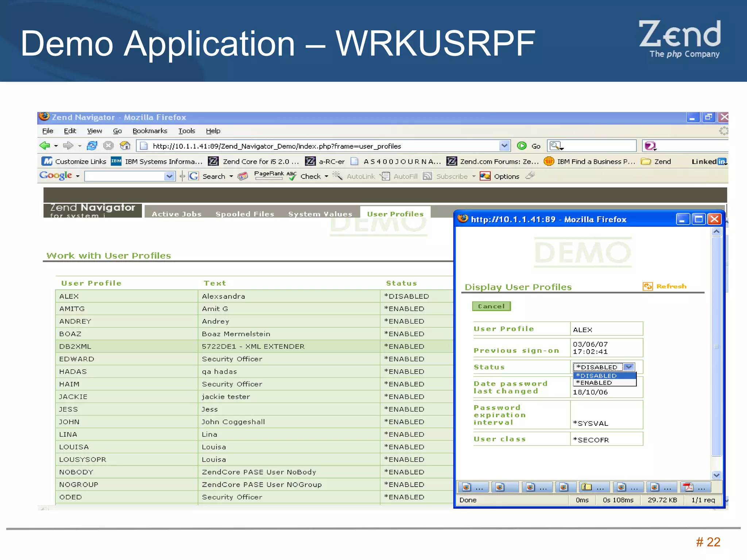This screenshot has height=560, width=747.
Task: Run spelling Check on Google toolbar
Action: pos(307,176)
